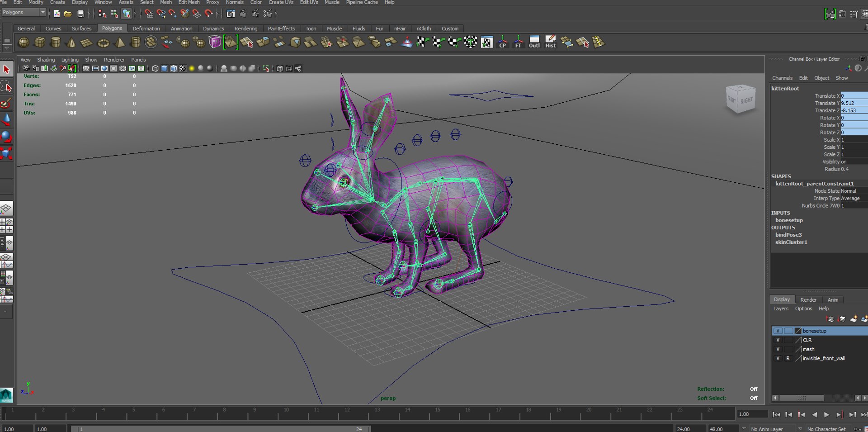Screen dimensions: 868x432
Task: Toggle the R reference state of invisible_front_wall
Action: point(788,358)
